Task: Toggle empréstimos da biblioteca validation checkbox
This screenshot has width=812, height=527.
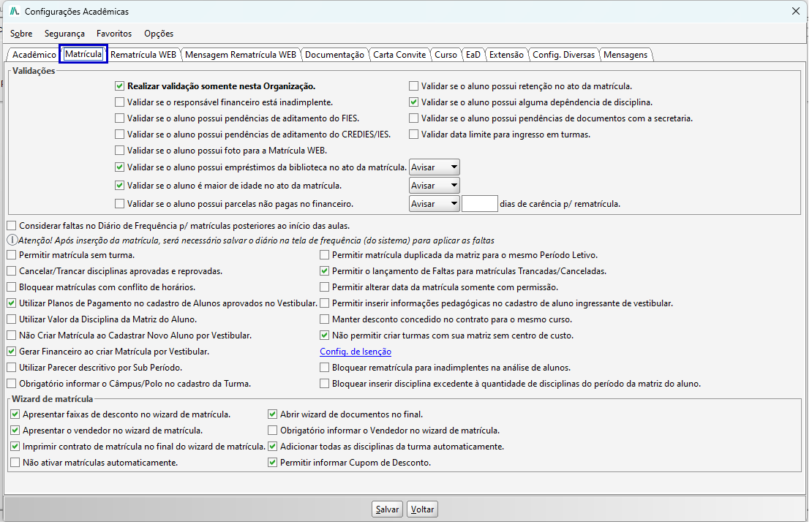Action: click(120, 167)
